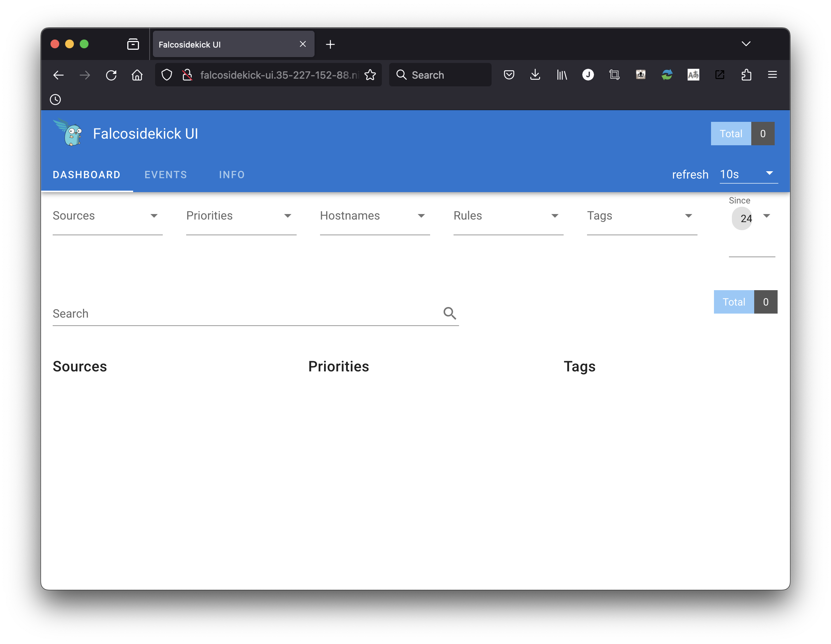Select the Falcosidekick UI browser tab
The image size is (831, 644).
(233, 44)
